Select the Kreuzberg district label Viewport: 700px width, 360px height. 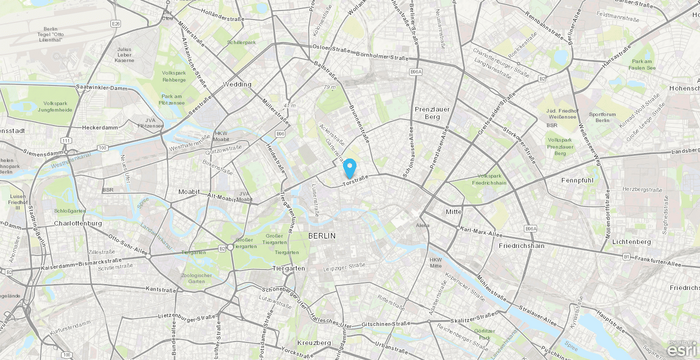click(314, 343)
